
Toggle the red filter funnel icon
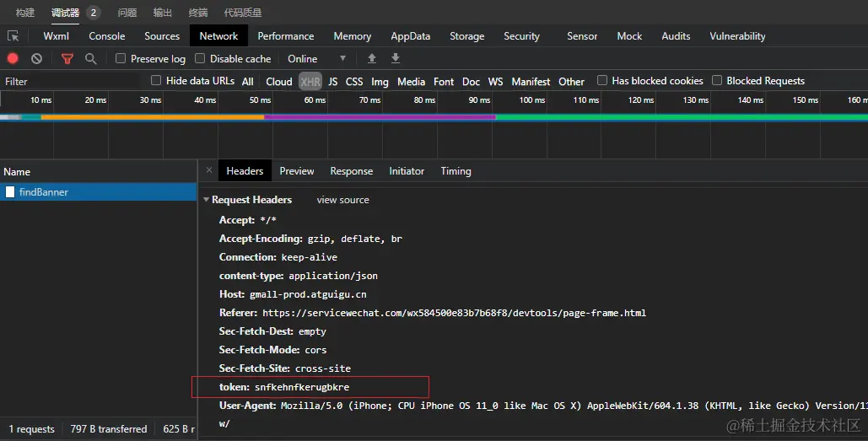(x=67, y=58)
